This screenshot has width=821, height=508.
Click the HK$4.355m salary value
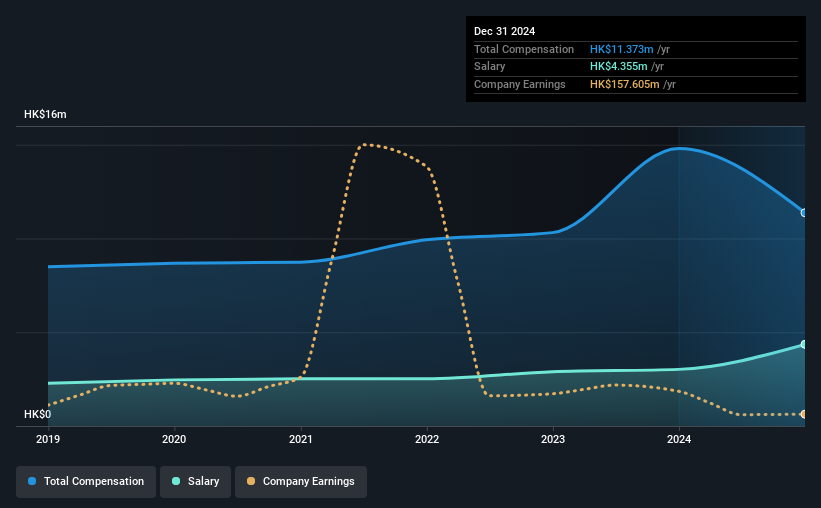[618, 67]
